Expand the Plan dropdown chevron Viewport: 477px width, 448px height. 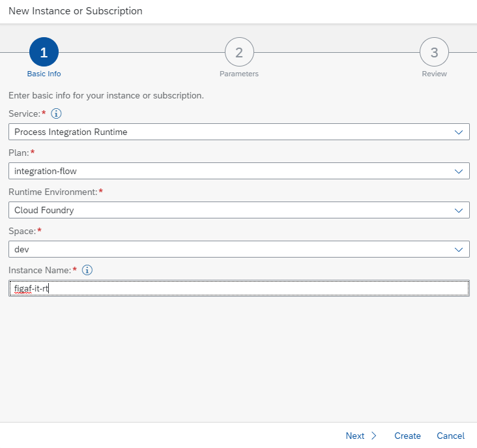[x=459, y=171]
